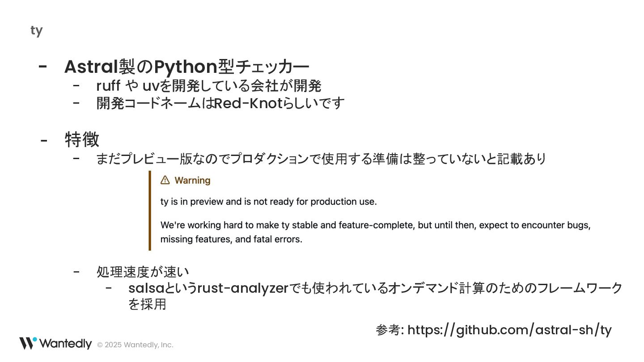Click the Red-Knot codename bullet line
644x362 pixels.
tap(220, 103)
